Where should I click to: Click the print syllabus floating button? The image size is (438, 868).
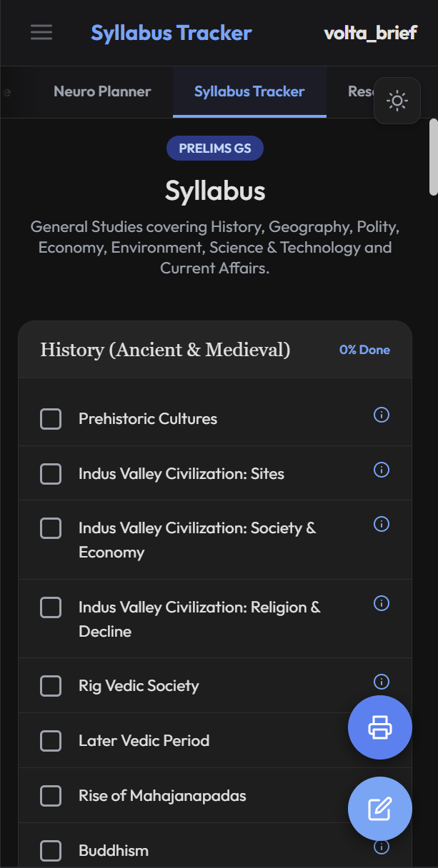(x=379, y=727)
